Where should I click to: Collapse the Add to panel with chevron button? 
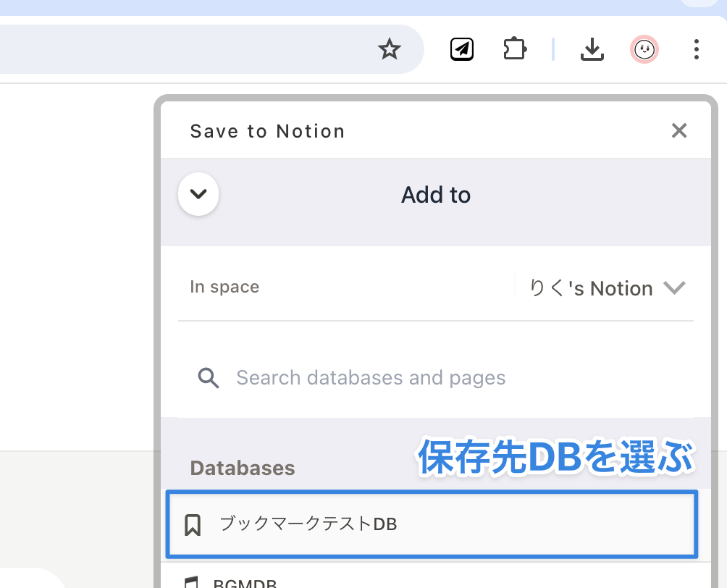198,194
